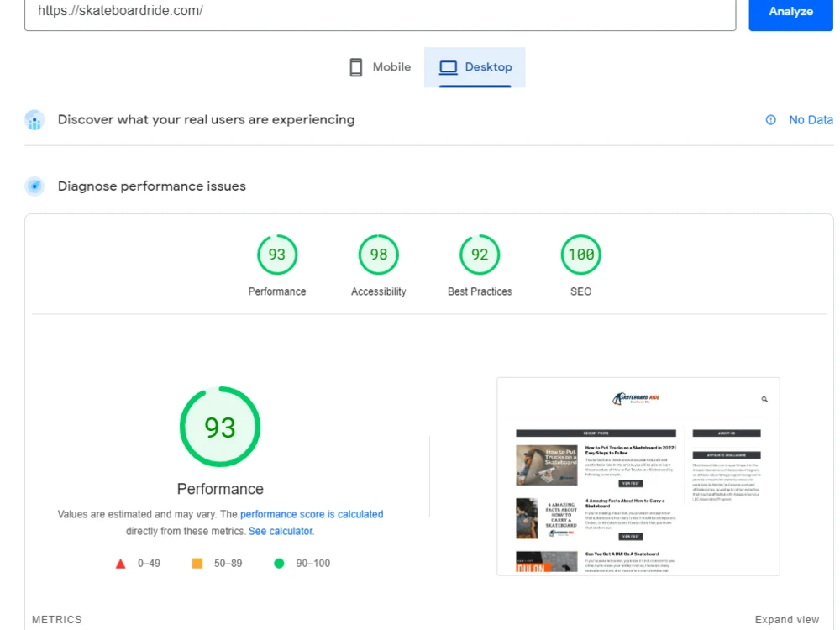Click Skateboard Ride logo in thumbnail

pyautogui.click(x=636, y=398)
